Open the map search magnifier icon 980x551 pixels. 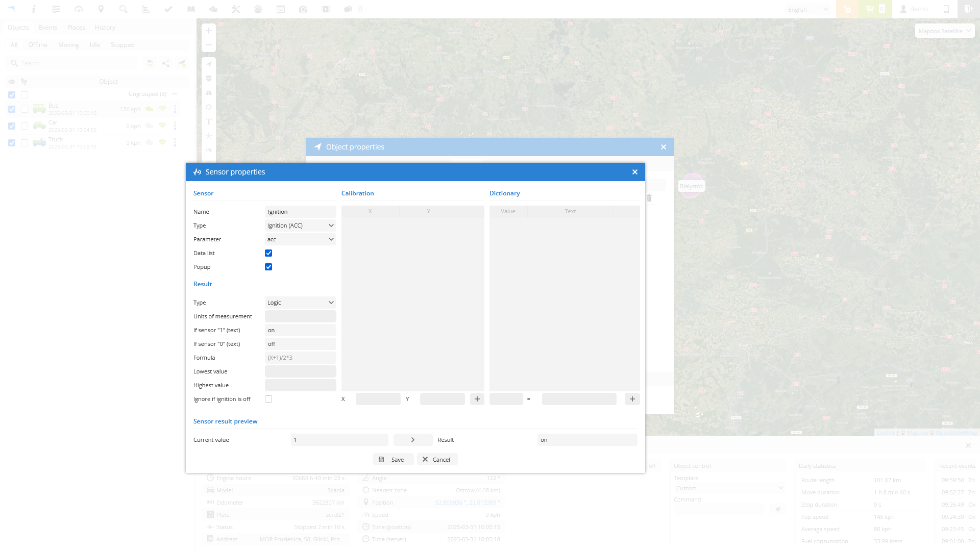pos(123,9)
